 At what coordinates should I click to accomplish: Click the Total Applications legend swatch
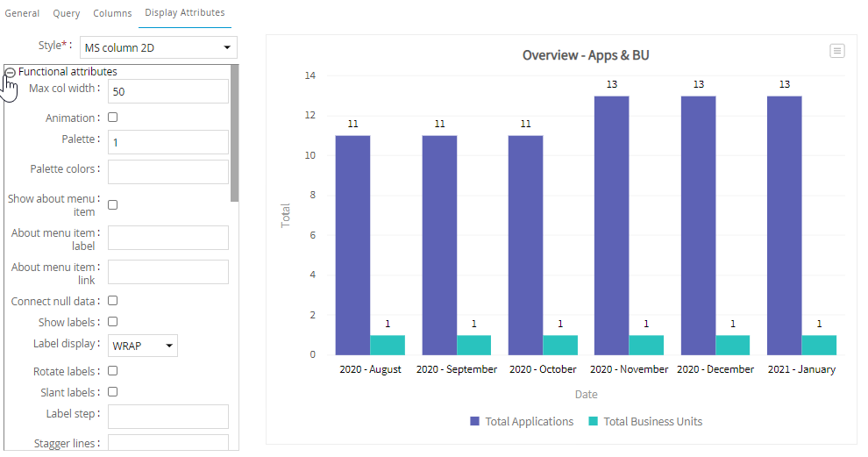tap(474, 422)
